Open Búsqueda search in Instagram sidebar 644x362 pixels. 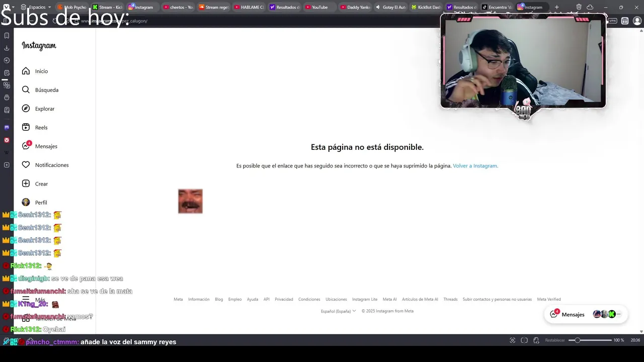click(40, 90)
